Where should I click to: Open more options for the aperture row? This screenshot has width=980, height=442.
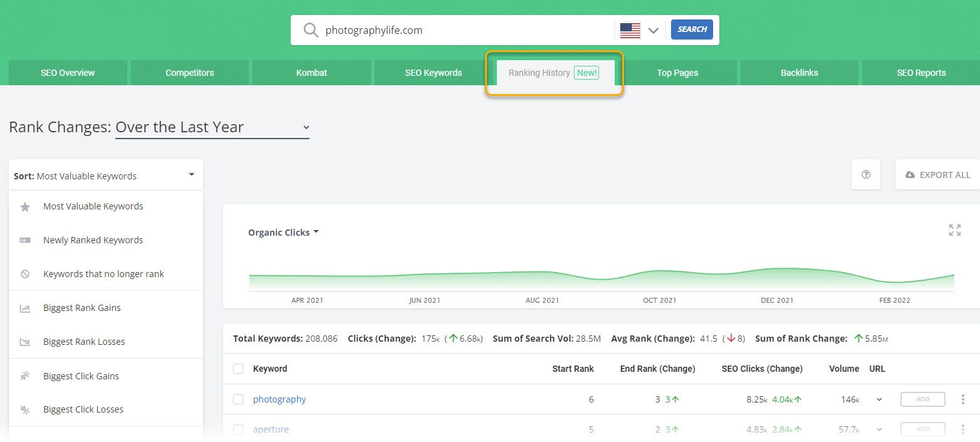[962, 429]
